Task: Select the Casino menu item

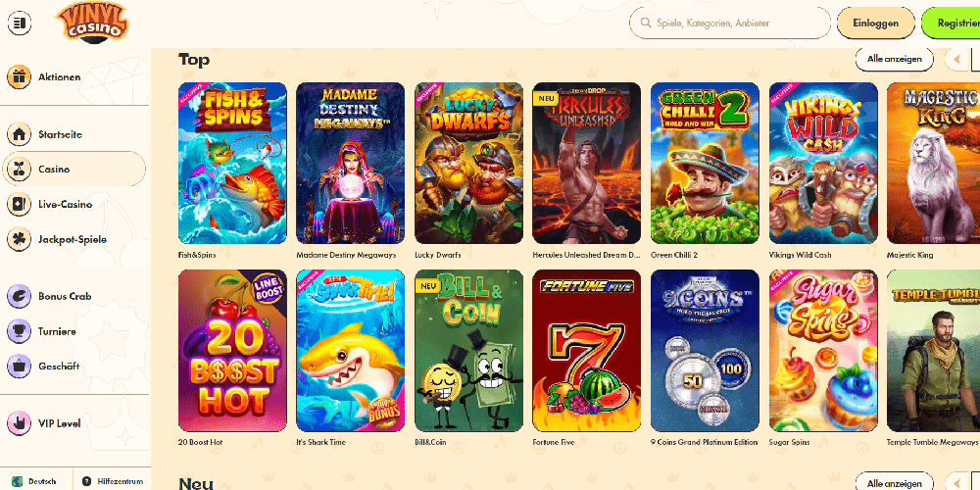Action: [x=73, y=170]
